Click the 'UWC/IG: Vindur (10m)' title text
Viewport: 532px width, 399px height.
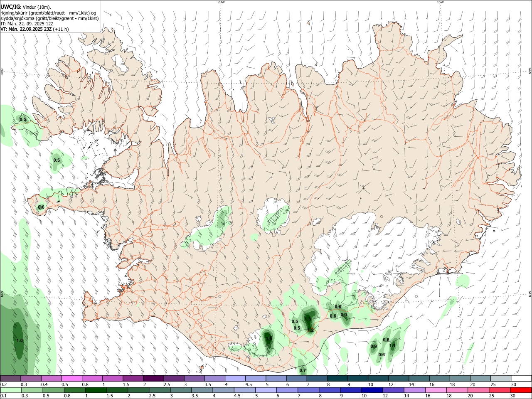(x=25, y=7)
